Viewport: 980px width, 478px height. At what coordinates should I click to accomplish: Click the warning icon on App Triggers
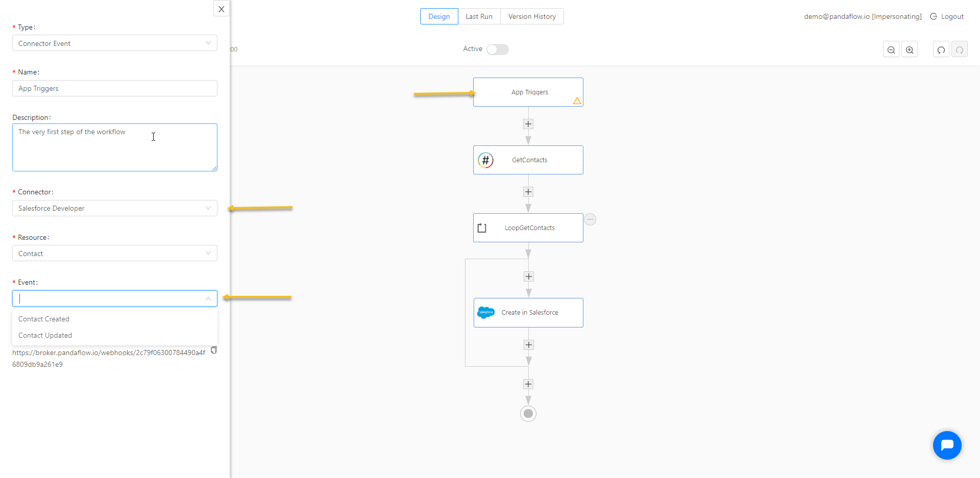[x=577, y=100]
